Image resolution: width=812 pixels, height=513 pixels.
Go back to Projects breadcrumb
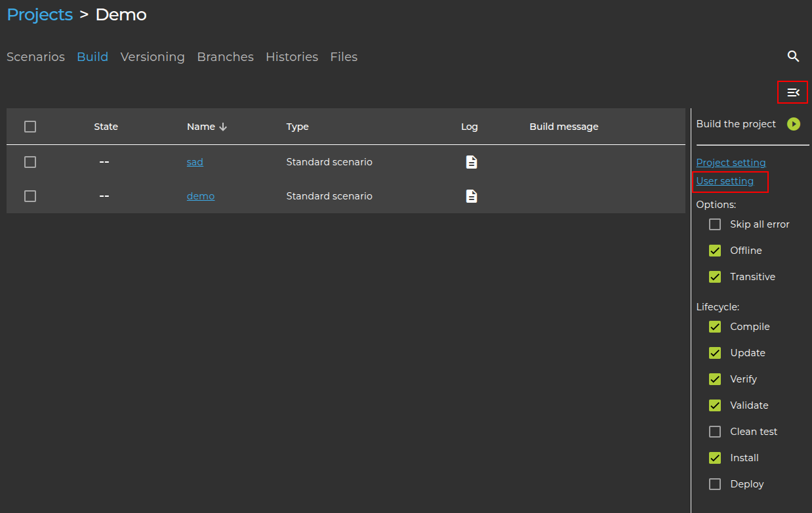pyautogui.click(x=39, y=14)
